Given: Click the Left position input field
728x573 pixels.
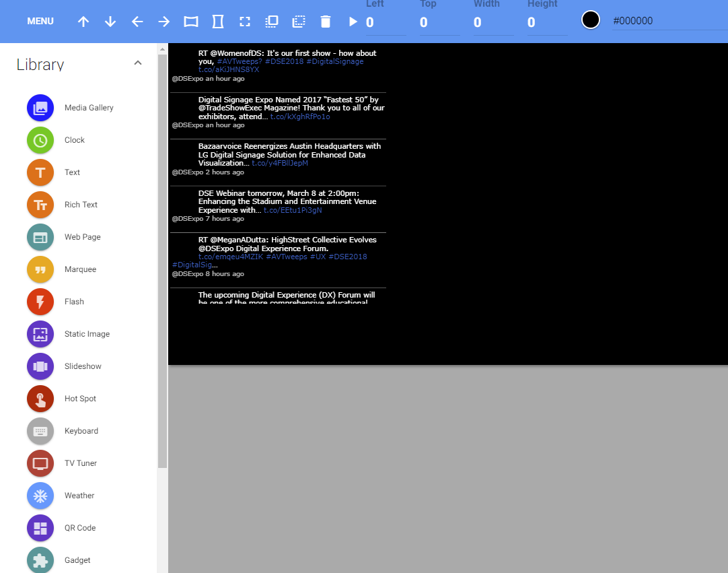Looking at the screenshot, I should click(386, 22).
